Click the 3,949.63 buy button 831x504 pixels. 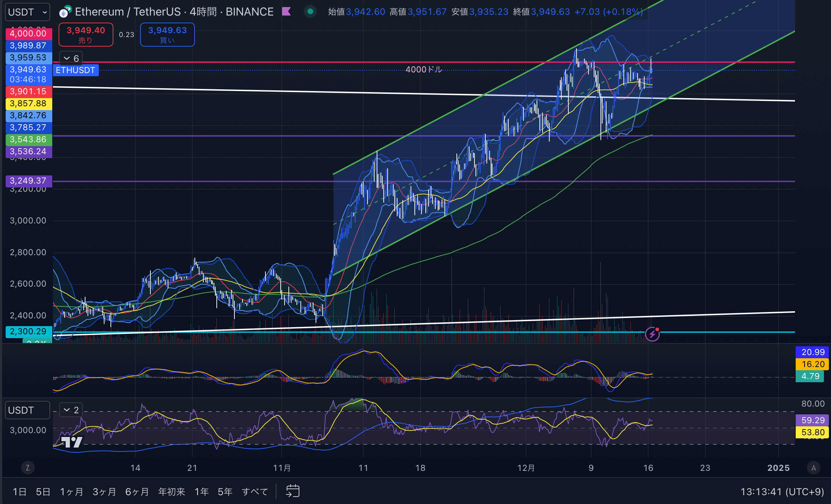(x=167, y=35)
